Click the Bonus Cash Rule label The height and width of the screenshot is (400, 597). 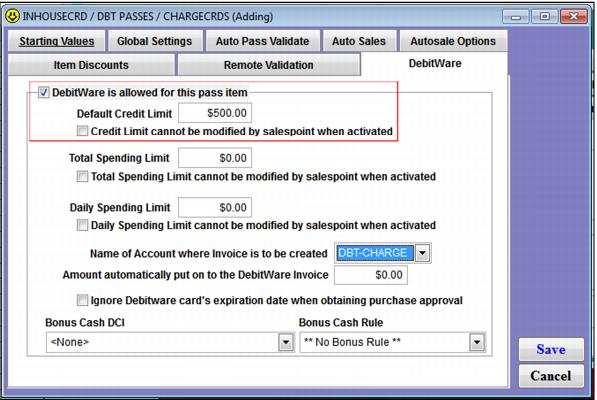click(x=341, y=322)
